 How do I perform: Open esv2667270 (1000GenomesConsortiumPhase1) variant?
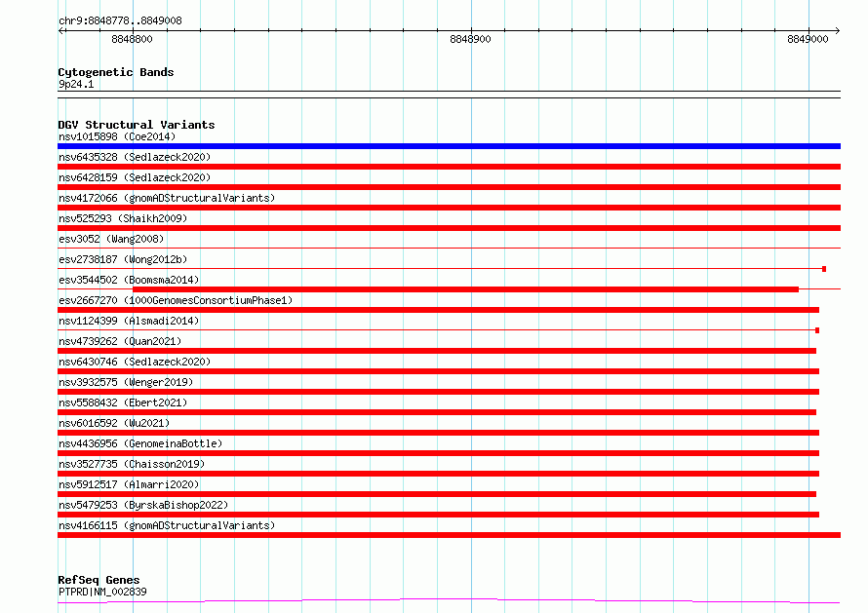pyautogui.click(x=176, y=300)
